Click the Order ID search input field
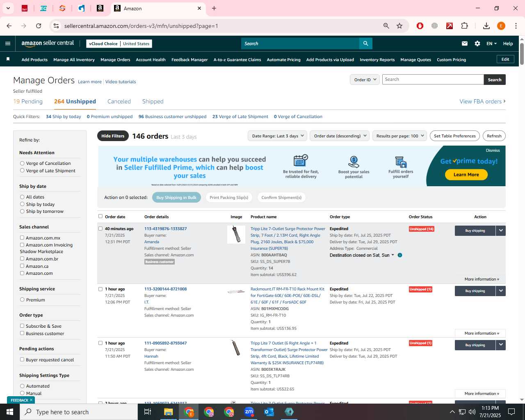Screen dimensions: 525x420 433,80
